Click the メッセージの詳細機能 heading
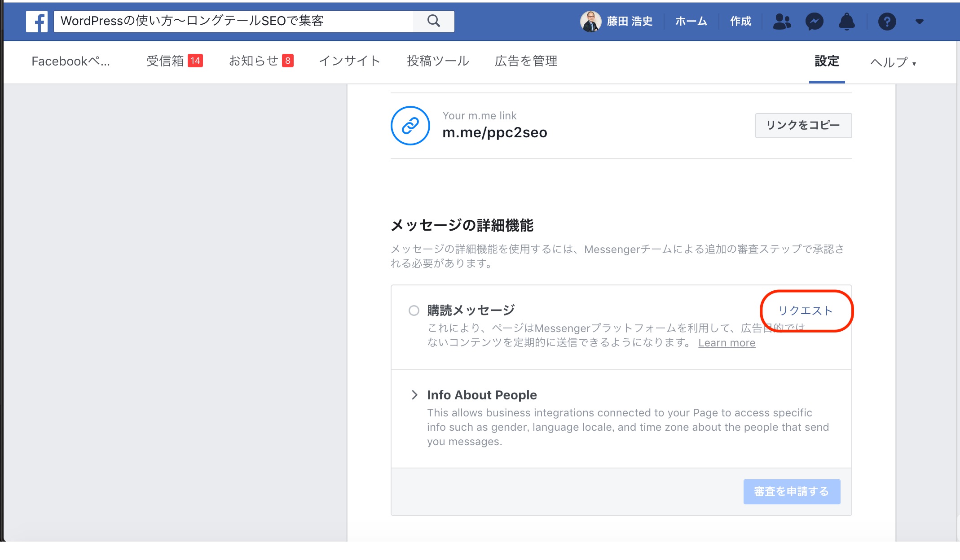 coord(462,225)
